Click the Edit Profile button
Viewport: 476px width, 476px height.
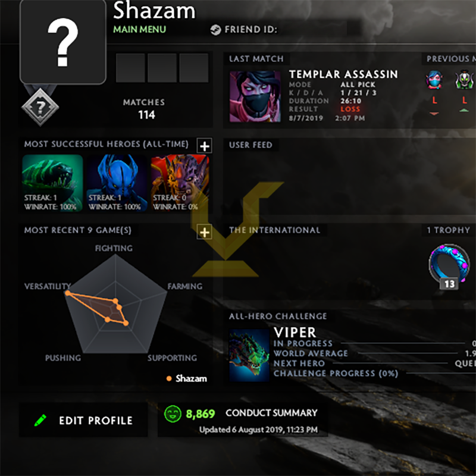(83, 420)
